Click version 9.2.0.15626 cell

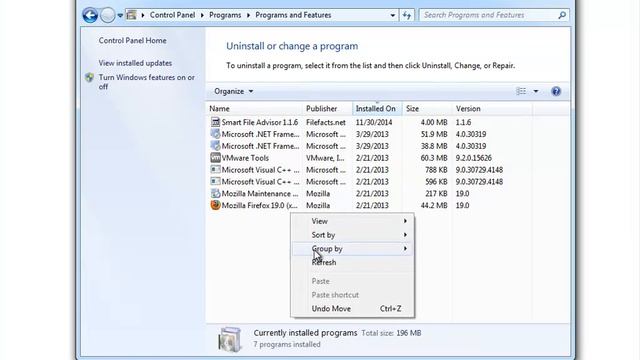[474, 158]
